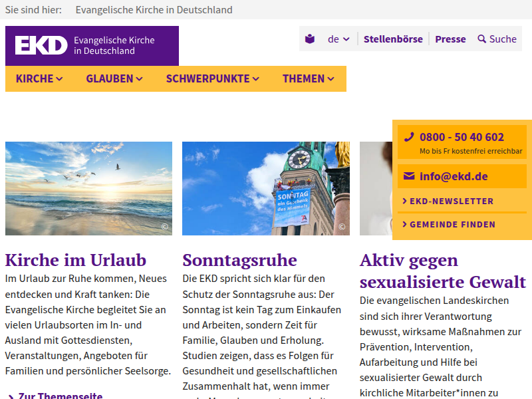Click 'Mo bis Fr kostenfrei erreichbar' text
Viewport: 532px width, 399px height.
point(471,152)
